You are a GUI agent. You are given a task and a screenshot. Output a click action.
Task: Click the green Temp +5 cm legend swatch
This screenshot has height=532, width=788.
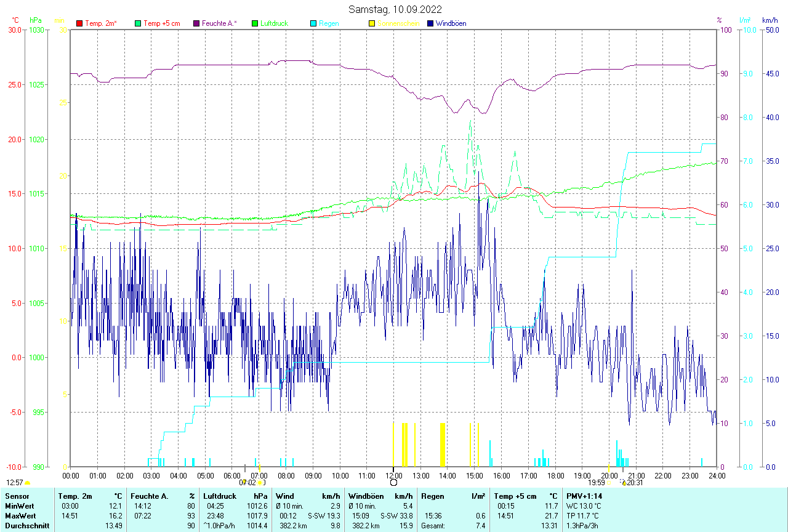tap(139, 23)
